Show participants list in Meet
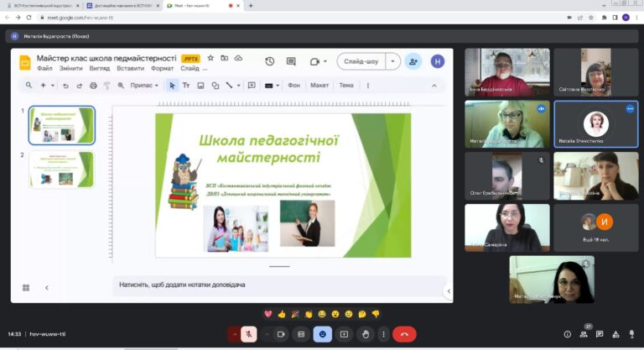Image resolution: width=644 pixels, height=350 pixels. point(584,334)
